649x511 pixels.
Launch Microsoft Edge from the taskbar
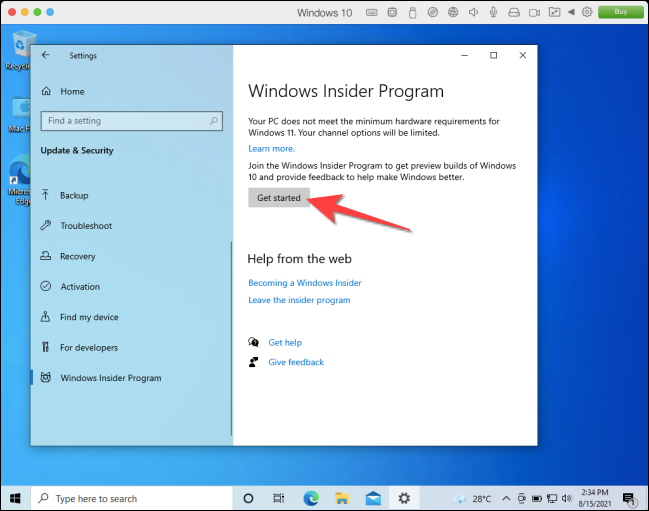tap(311, 498)
